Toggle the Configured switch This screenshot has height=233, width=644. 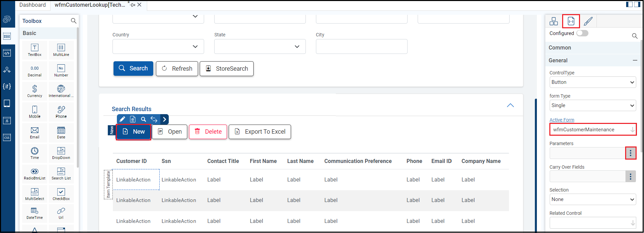point(582,33)
